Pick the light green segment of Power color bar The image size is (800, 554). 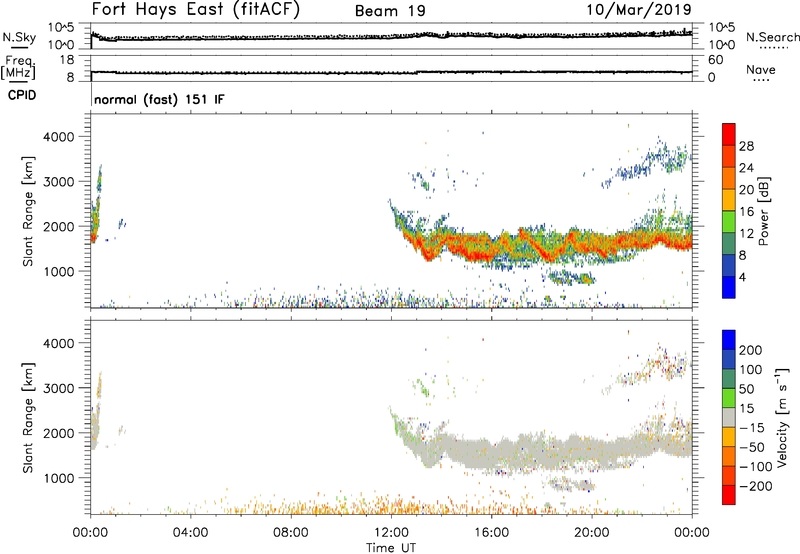click(729, 221)
